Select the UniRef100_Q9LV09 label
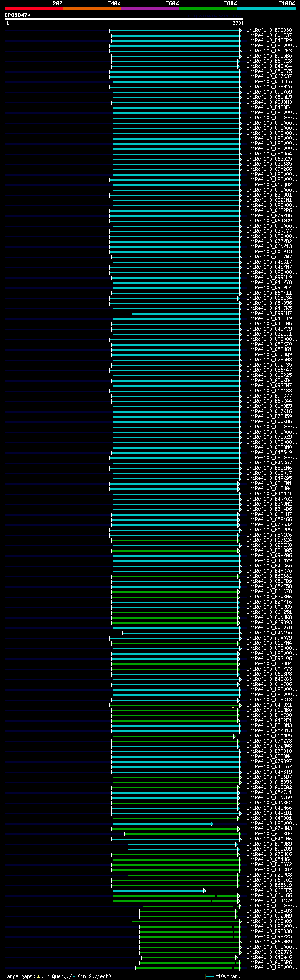This screenshot has height=980, width=300. click(269, 92)
